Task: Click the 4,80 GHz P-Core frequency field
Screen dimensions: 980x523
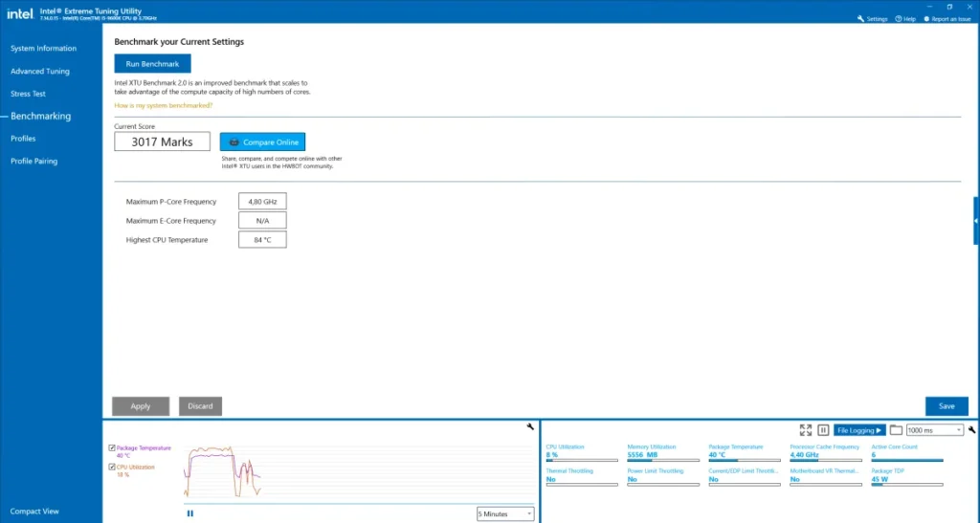Action: tap(262, 202)
